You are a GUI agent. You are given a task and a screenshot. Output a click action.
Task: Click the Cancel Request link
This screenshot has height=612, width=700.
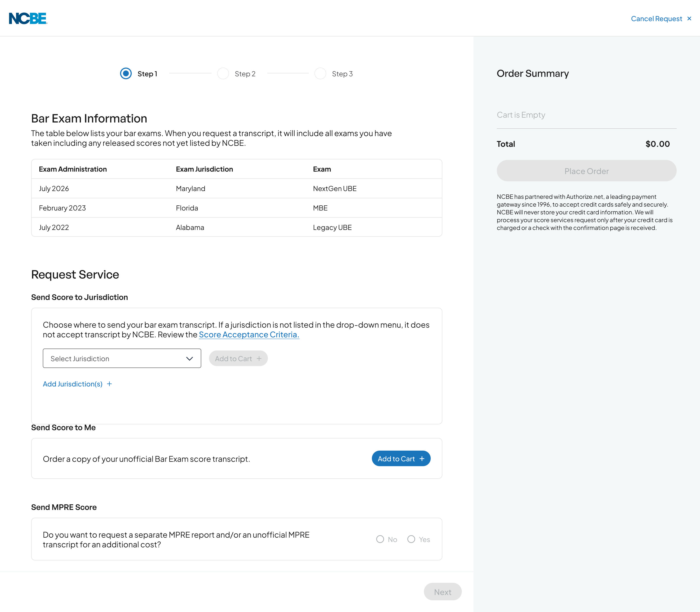tap(661, 19)
